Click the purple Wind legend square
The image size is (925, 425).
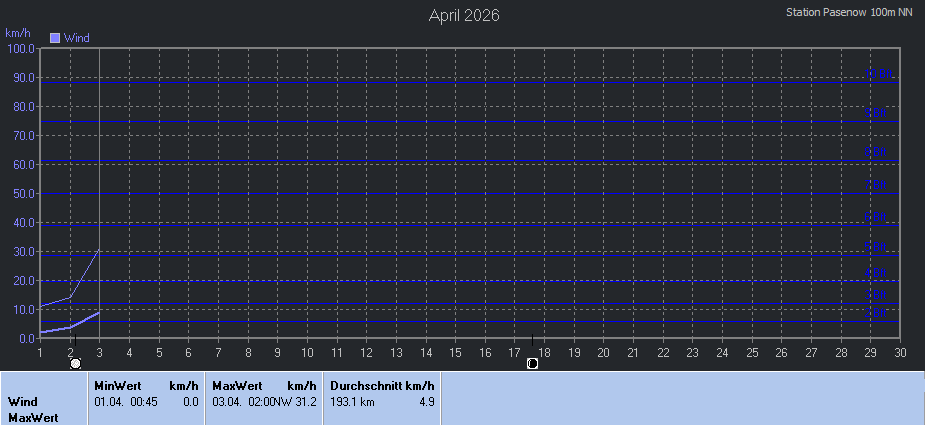click(x=55, y=38)
